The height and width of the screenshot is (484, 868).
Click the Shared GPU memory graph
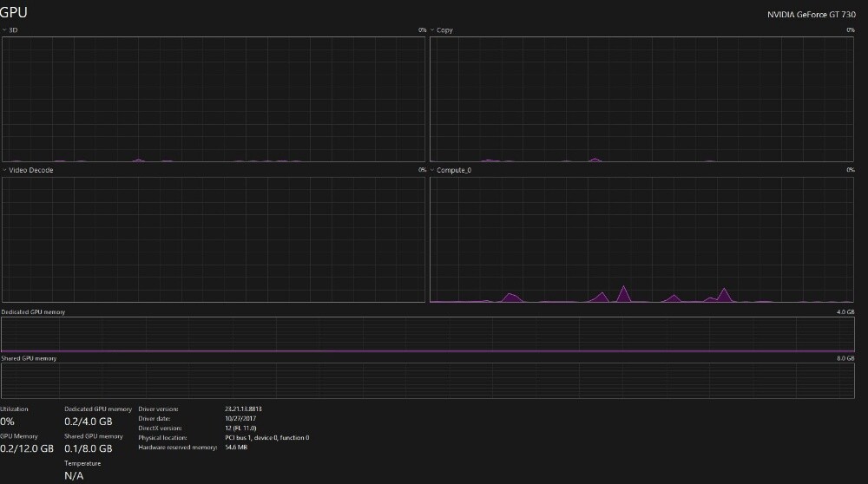(427, 381)
